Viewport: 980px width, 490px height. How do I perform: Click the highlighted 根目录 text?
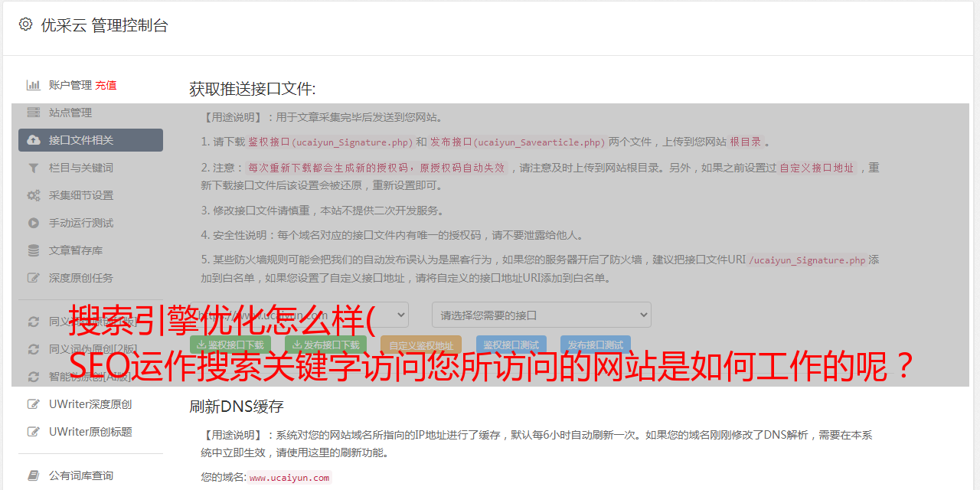pyautogui.click(x=746, y=142)
